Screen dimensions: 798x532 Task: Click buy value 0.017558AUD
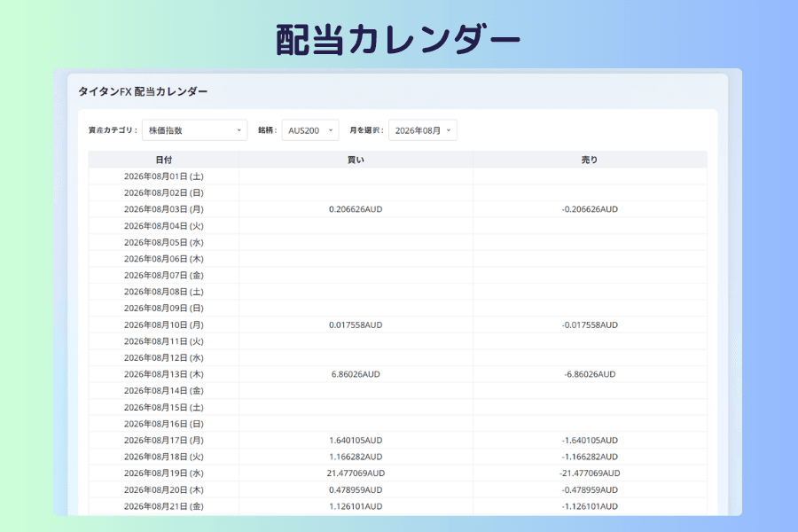[x=356, y=325]
